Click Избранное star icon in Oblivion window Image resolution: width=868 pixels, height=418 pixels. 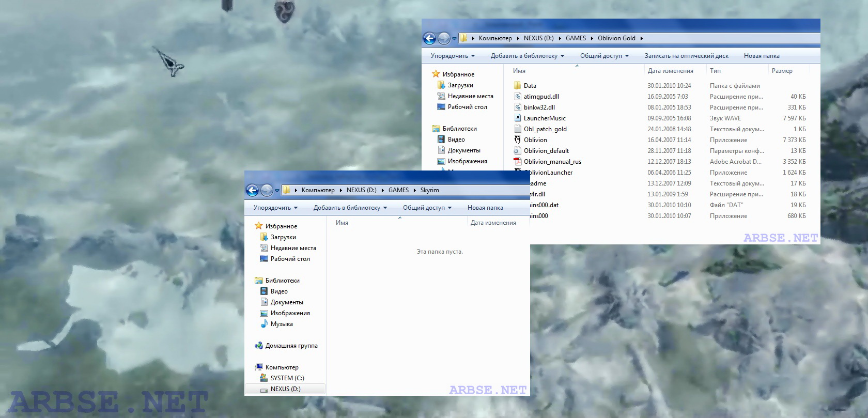coord(436,74)
